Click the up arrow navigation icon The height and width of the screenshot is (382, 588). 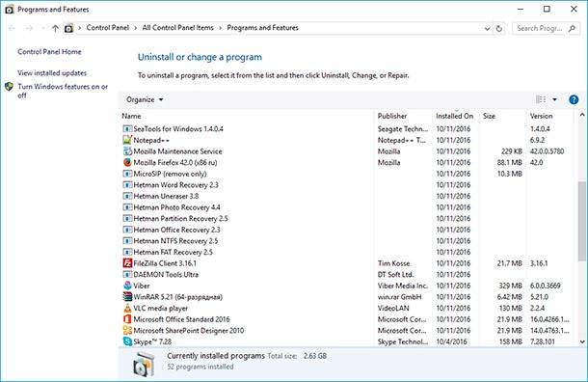[x=56, y=28]
